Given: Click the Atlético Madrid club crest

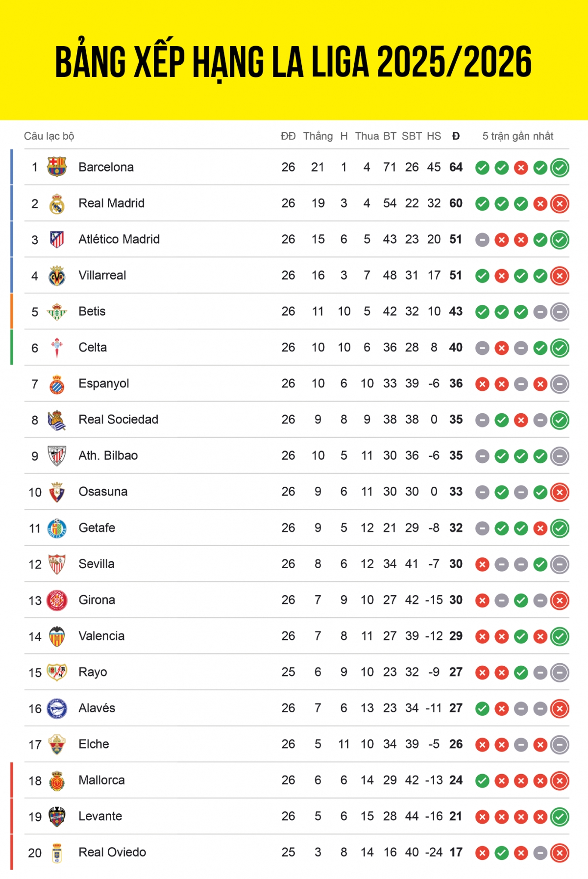Looking at the screenshot, I should point(57,239).
